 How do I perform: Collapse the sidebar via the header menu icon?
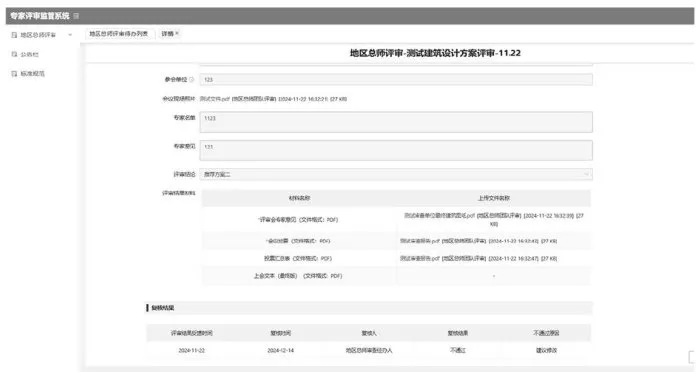(76, 16)
